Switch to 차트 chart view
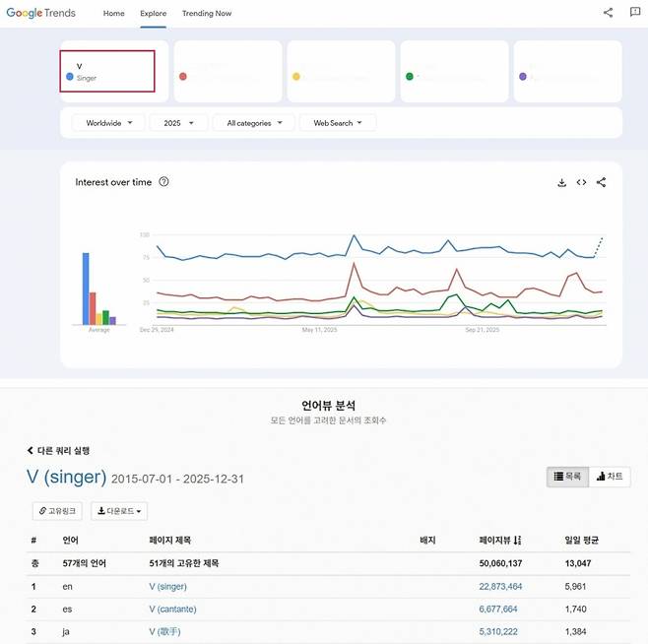The height and width of the screenshot is (644, 648). click(x=610, y=477)
